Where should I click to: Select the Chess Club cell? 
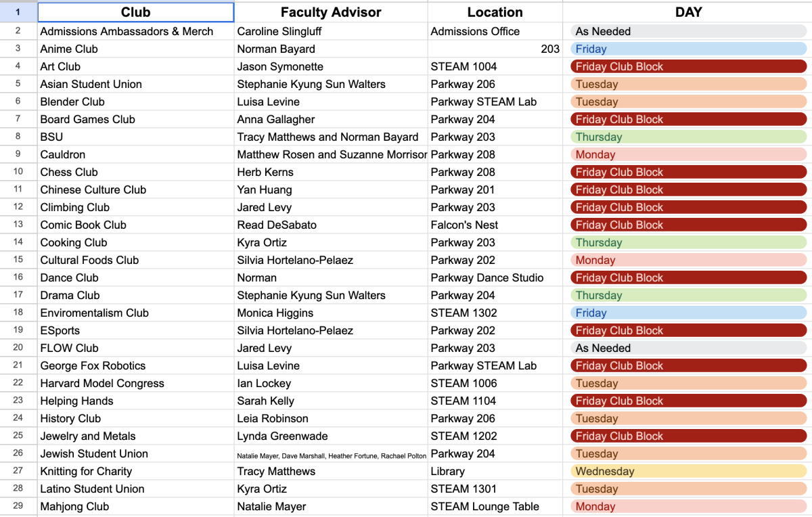(x=135, y=172)
